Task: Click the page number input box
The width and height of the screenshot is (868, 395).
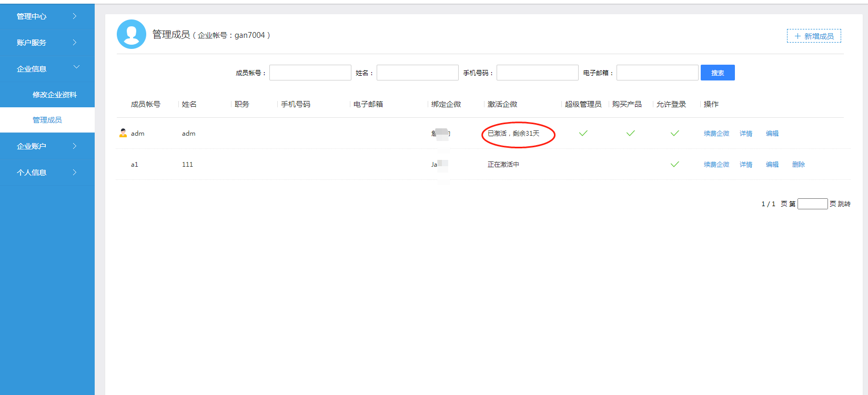Action: pos(813,204)
